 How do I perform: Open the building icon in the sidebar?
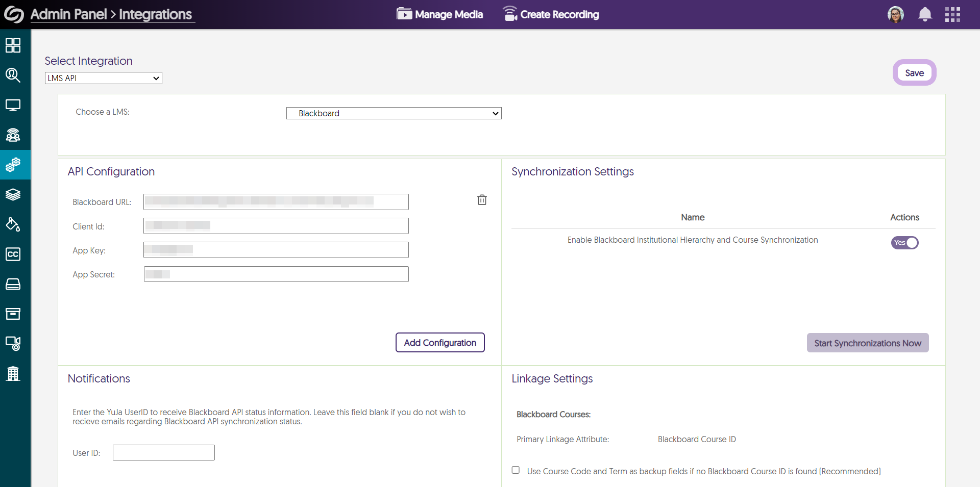13,373
